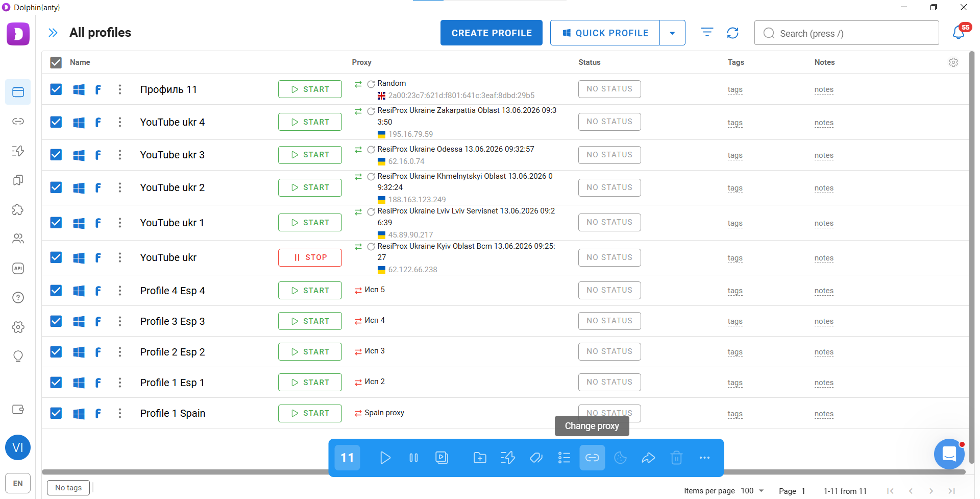Open the EN language selector

(x=18, y=483)
